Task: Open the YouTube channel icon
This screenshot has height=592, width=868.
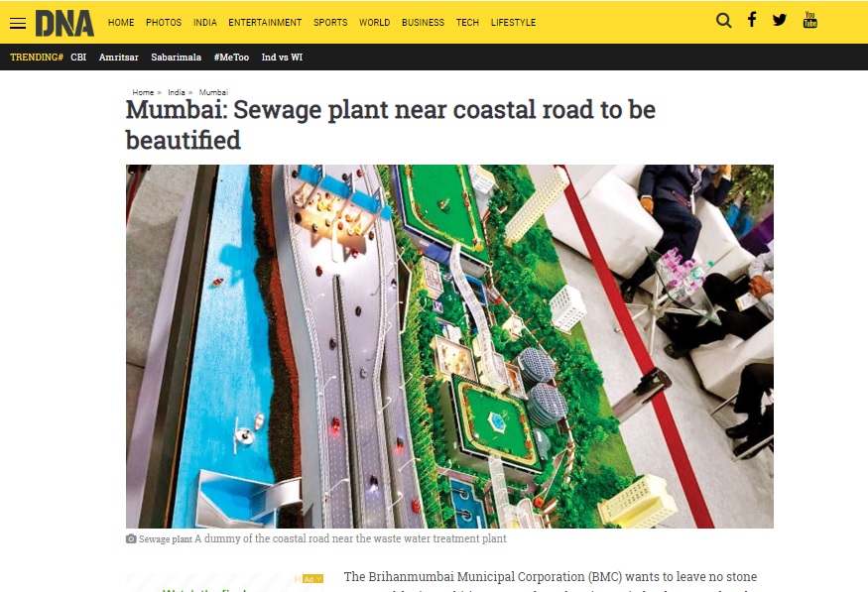Action: click(x=809, y=20)
